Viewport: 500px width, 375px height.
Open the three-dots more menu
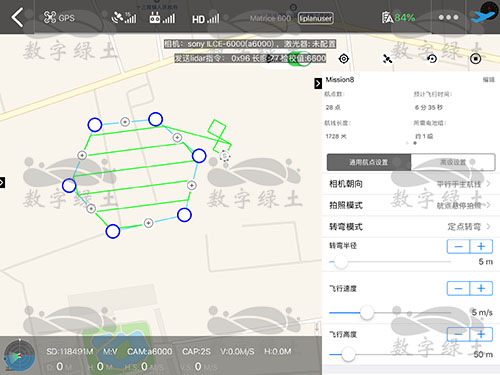click(448, 17)
